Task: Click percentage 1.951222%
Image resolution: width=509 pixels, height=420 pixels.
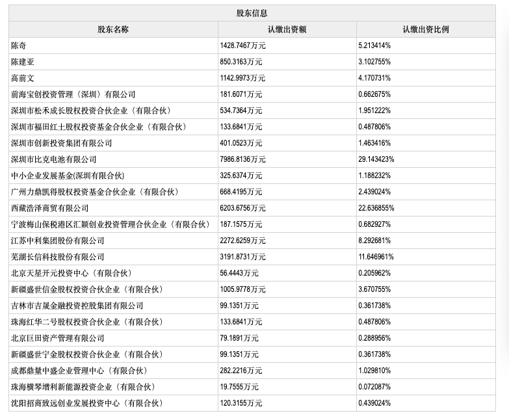Action: pos(374,111)
